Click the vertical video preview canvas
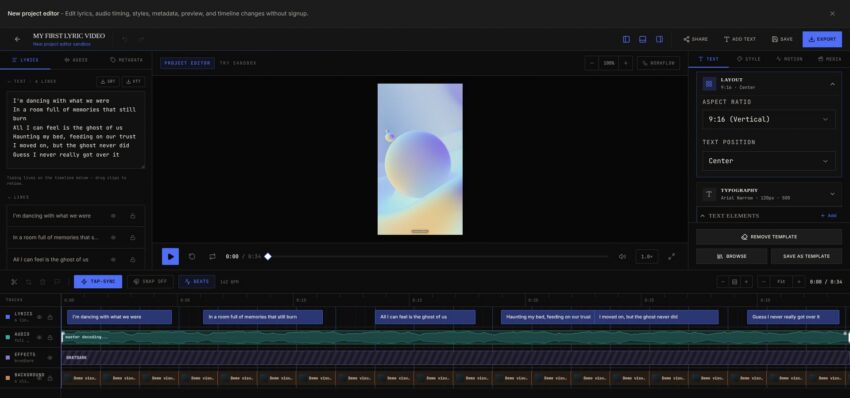The image size is (850, 398). coord(420,159)
